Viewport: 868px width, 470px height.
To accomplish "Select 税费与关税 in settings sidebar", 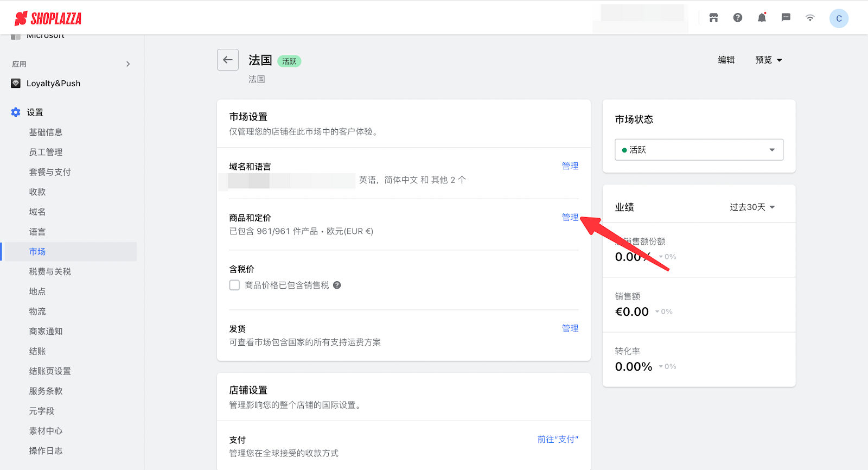I will point(50,271).
